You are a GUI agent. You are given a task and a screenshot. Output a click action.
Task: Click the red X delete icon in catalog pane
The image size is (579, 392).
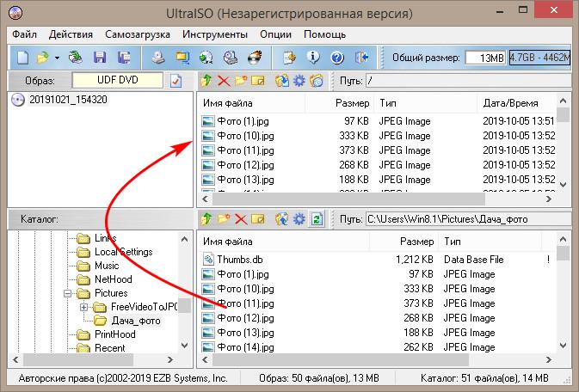click(x=241, y=219)
